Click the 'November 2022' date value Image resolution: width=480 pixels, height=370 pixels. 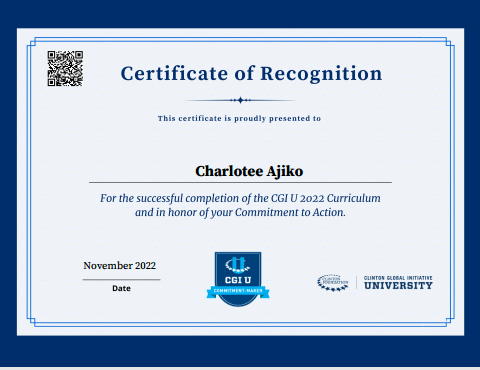[120, 265]
